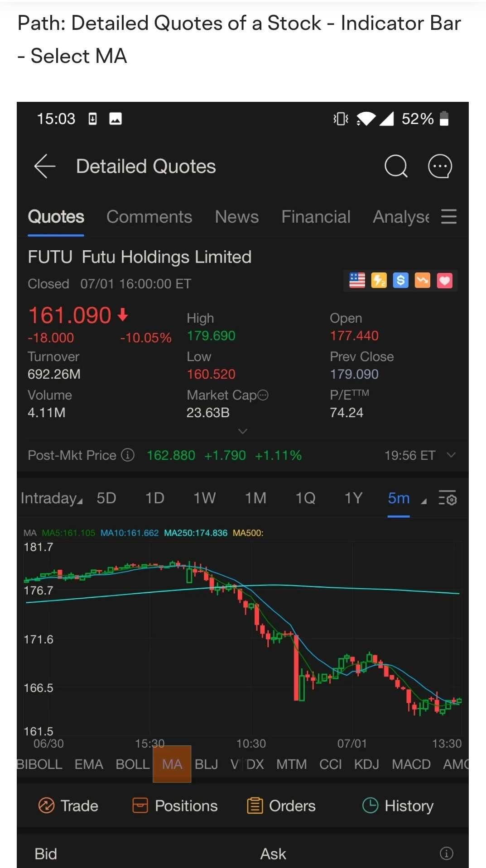The width and height of the screenshot is (486, 868).
Task: Open Post-Mkt Price info icon
Action: pyautogui.click(x=128, y=455)
